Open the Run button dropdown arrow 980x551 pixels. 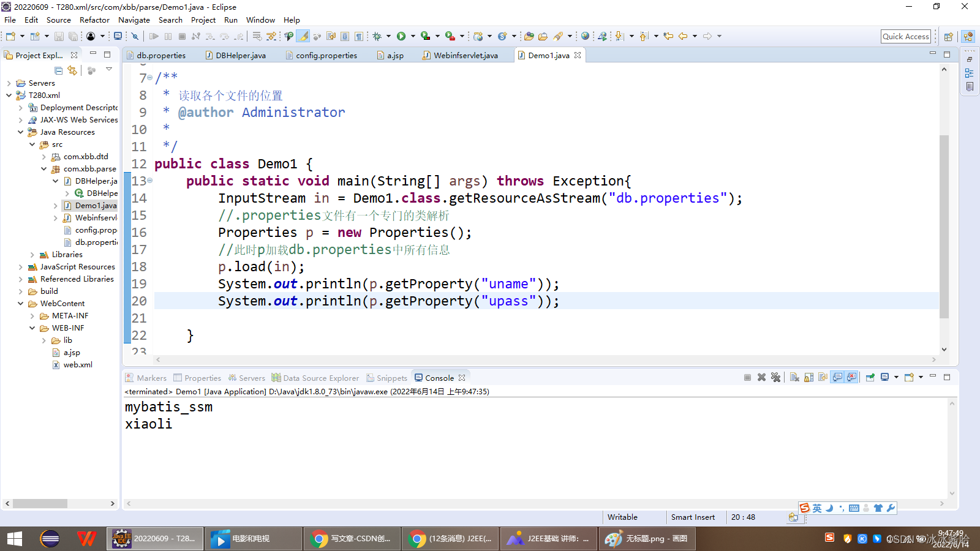point(413,36)
